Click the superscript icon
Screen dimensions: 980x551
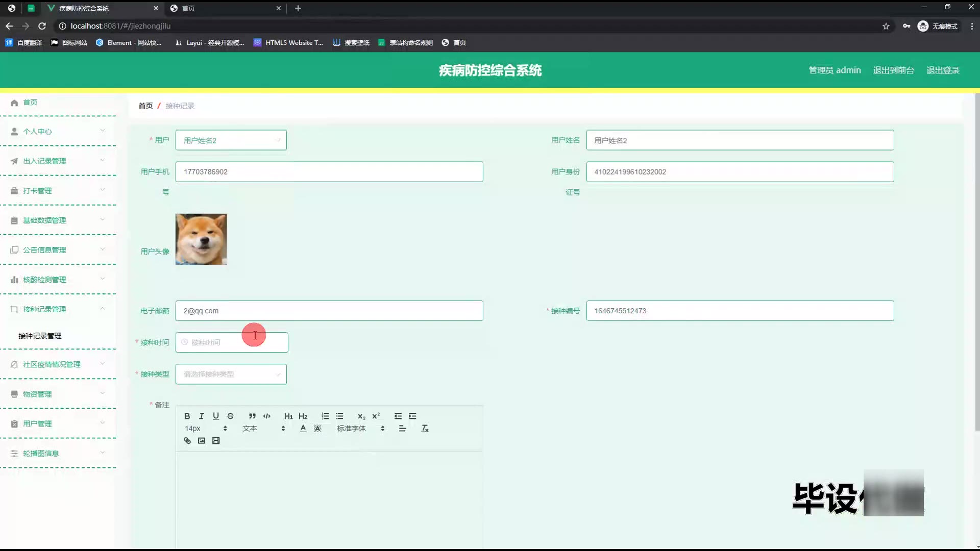point(376,416)
